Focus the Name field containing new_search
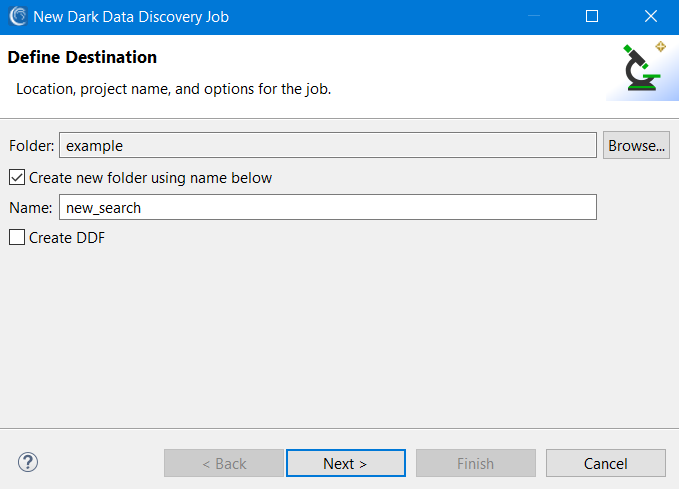This screenshot has height=489, width=679. pos(328,207)
